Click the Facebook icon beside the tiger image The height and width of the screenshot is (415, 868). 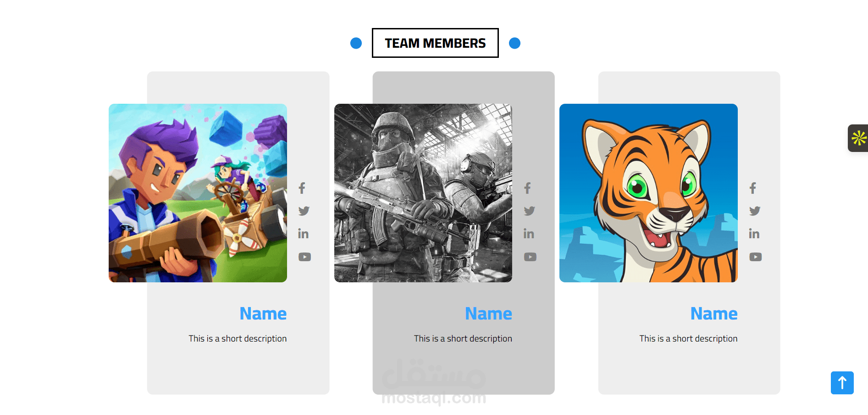(x=753, y=188)
